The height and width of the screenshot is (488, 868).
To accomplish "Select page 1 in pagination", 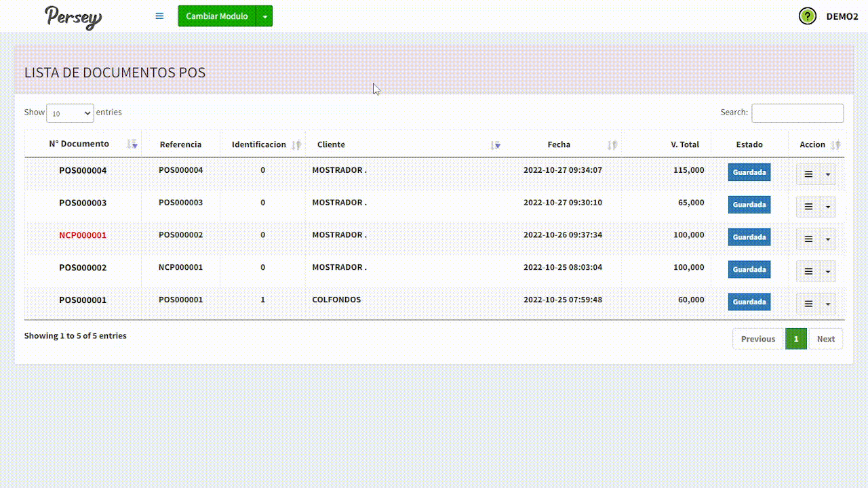I will pos(796,339).
